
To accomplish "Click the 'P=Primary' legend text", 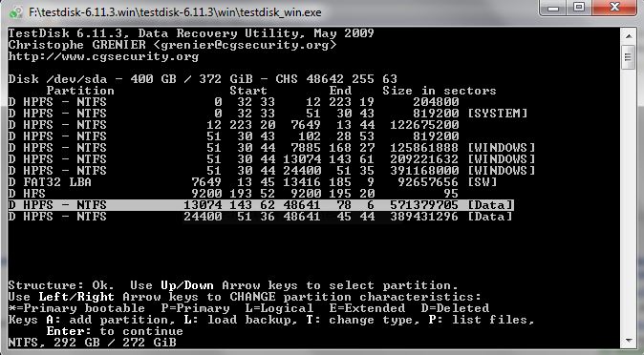I will [x=196, y=308].
